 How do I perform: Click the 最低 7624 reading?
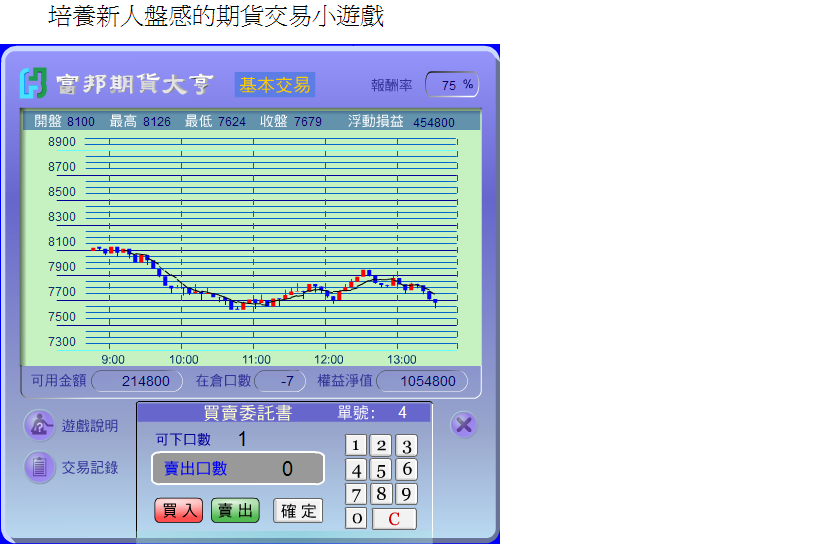click(x=215, y=122)
